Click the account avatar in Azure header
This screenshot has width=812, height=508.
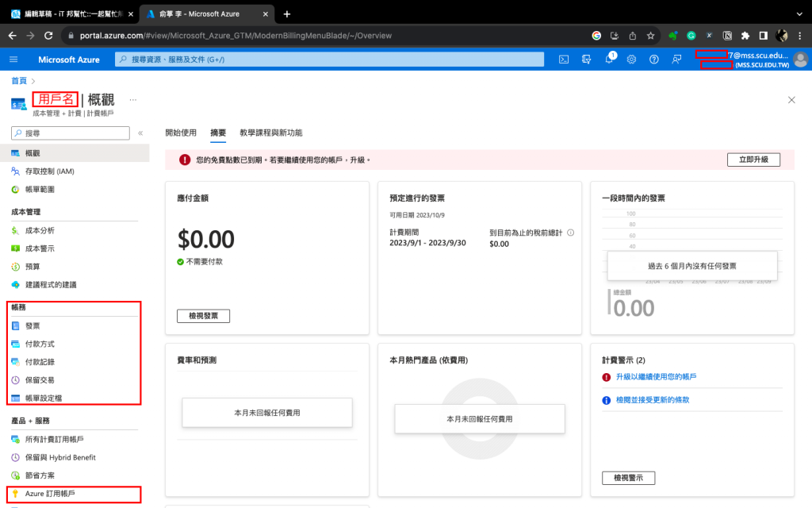(801, 60)
